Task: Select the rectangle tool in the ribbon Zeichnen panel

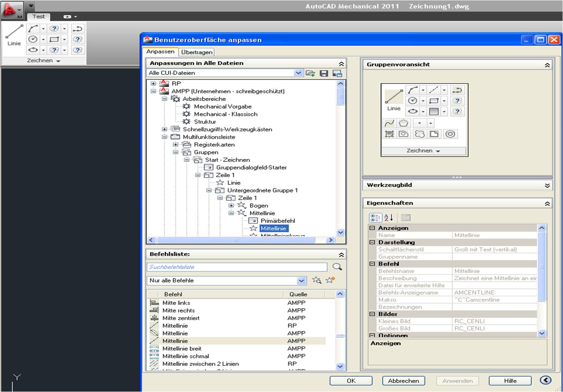Action: click(54, 39)
